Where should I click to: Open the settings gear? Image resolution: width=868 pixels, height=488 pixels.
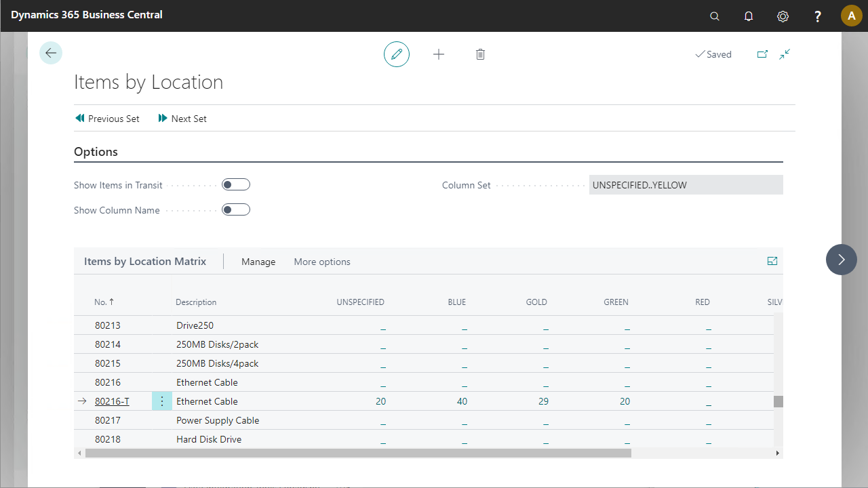click(x=783, y=16)
